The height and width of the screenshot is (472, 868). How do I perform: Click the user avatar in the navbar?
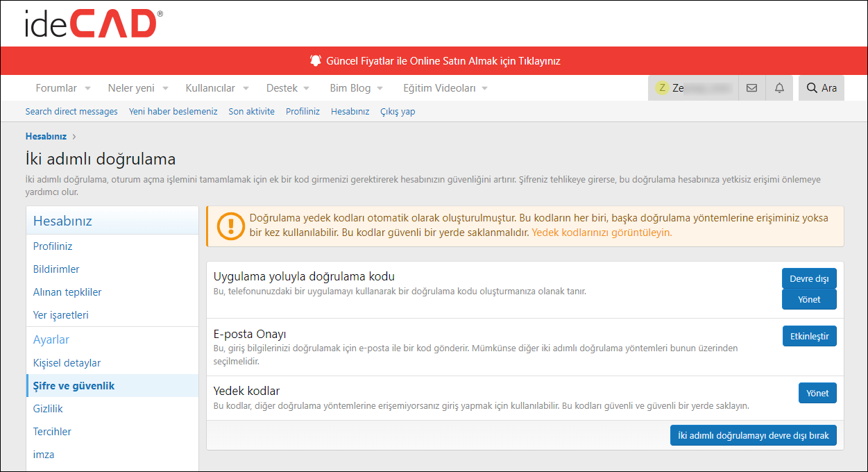[662, 88]
